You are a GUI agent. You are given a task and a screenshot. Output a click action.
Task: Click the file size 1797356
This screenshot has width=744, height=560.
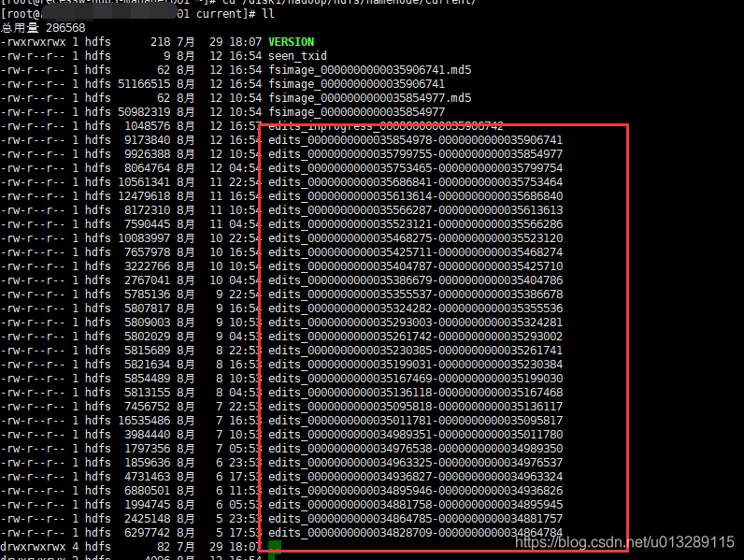tap(147, 449)
